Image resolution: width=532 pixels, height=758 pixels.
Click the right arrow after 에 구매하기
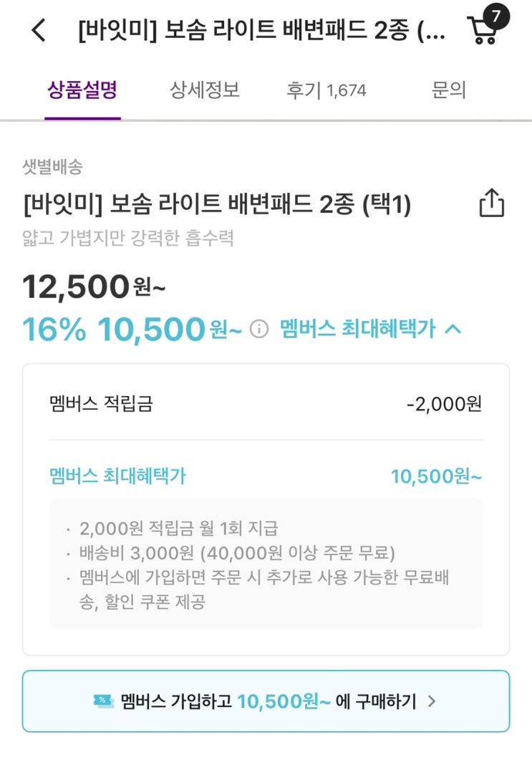432,701
